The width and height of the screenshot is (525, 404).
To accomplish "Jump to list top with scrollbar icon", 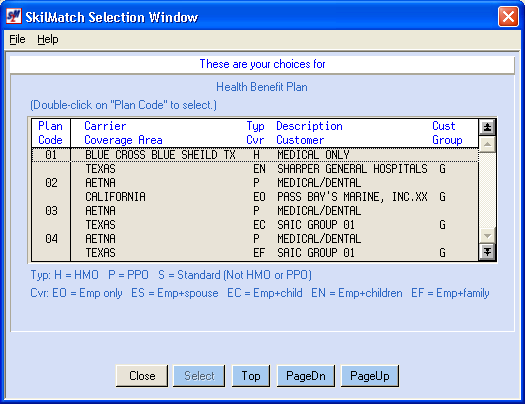I will click(x=487, y=127).
